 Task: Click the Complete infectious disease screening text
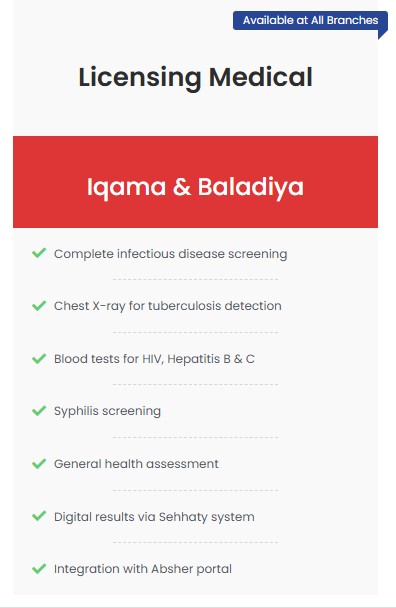[x=171, y=254]
